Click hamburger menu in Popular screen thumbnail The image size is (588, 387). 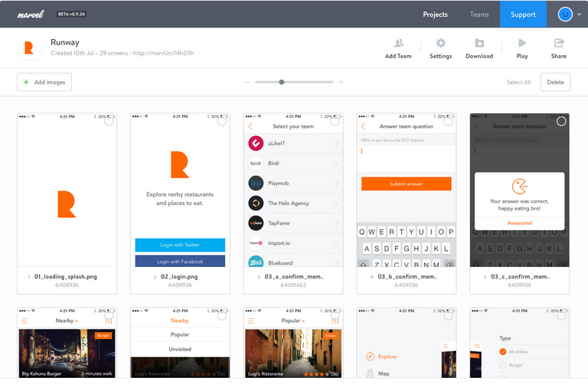tap(251, 320)
